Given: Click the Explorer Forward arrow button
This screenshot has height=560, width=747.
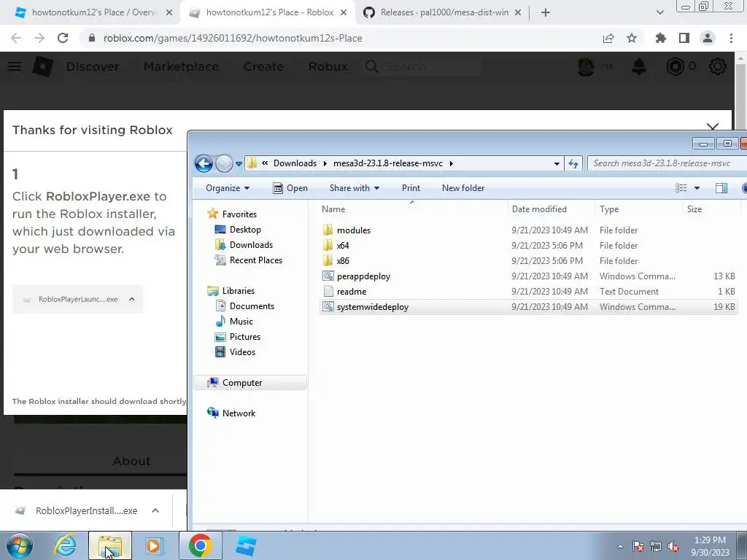Looking at the screenshot, I should click(224, 163).
